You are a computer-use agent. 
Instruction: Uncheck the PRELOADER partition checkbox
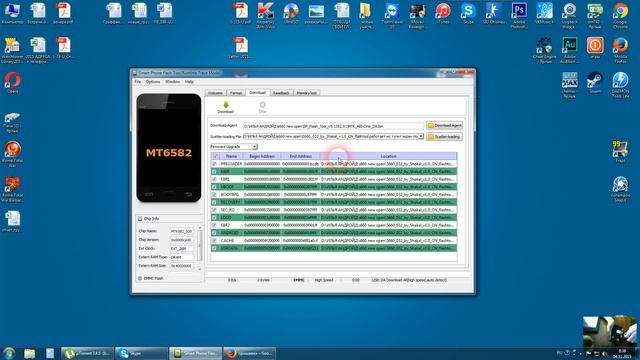[x=214, y=164]
